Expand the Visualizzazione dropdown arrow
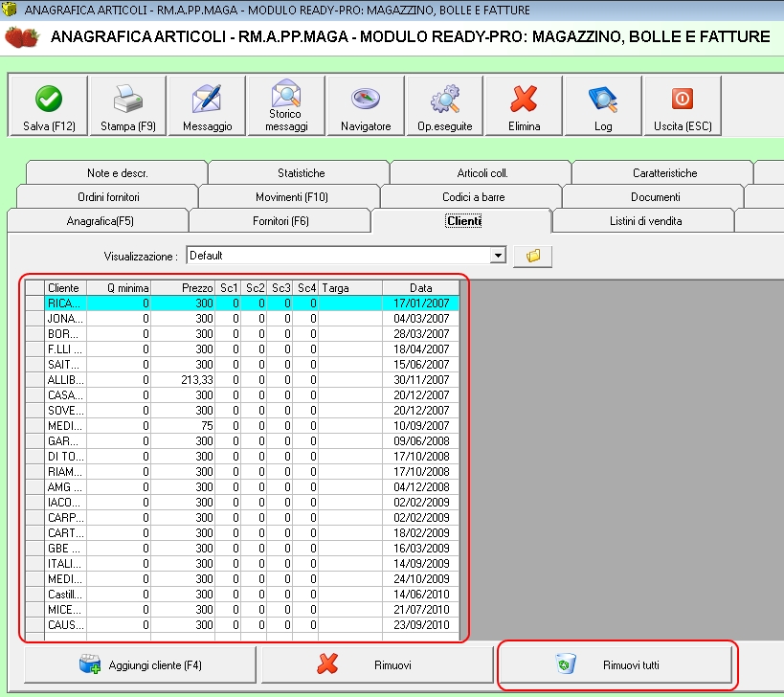Viewport: 784px width, 697px height. pyautogui.click(x=498, y=256)
